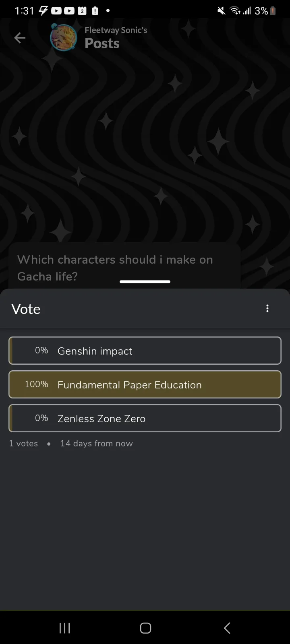The height and width of the screenshot is (644, 290).
Task: Tap the Android recent apps button
Action: (x=64, y=628)
